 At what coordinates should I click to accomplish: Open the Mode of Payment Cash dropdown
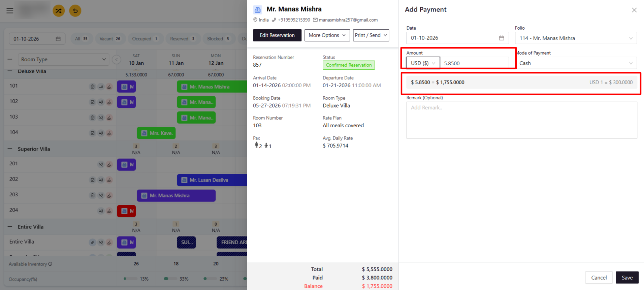tap(576, 63)
